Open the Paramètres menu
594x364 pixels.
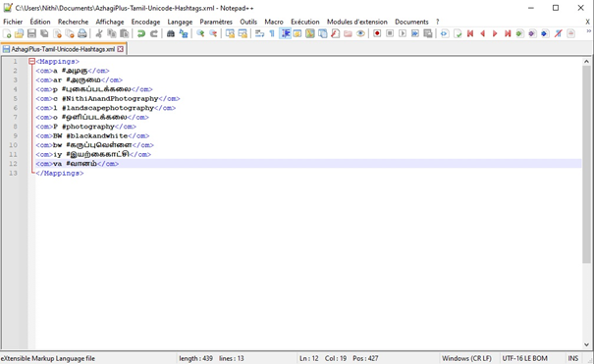tap(216, 22)
